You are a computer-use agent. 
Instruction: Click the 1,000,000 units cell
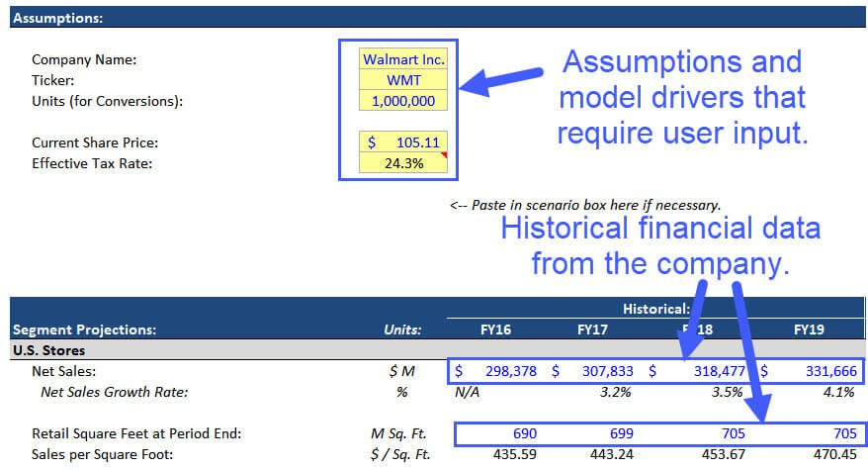(403, 101)
